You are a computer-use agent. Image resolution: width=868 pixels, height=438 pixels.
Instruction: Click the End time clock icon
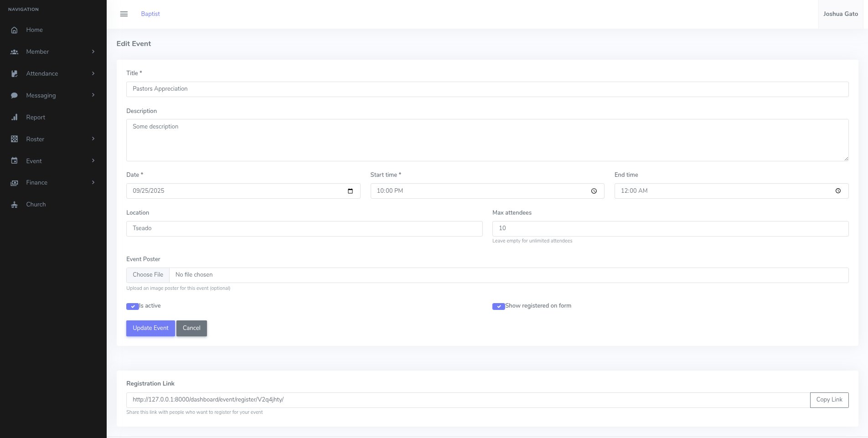coord(837,191)
